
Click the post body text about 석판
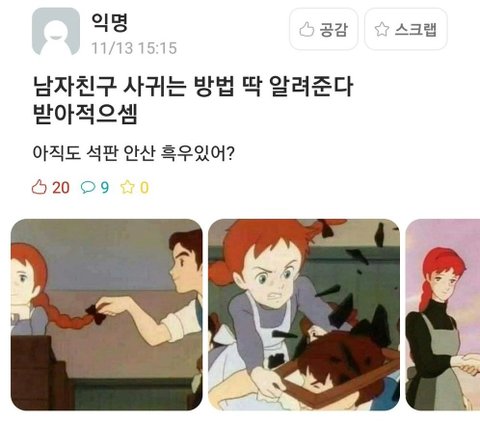[134, 153]
